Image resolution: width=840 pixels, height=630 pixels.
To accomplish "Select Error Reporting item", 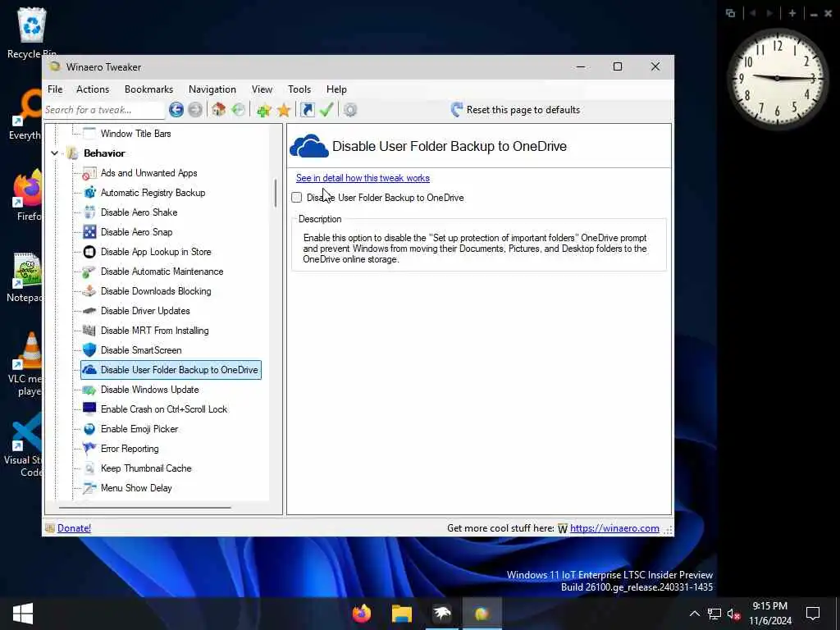I will (130, 449).
